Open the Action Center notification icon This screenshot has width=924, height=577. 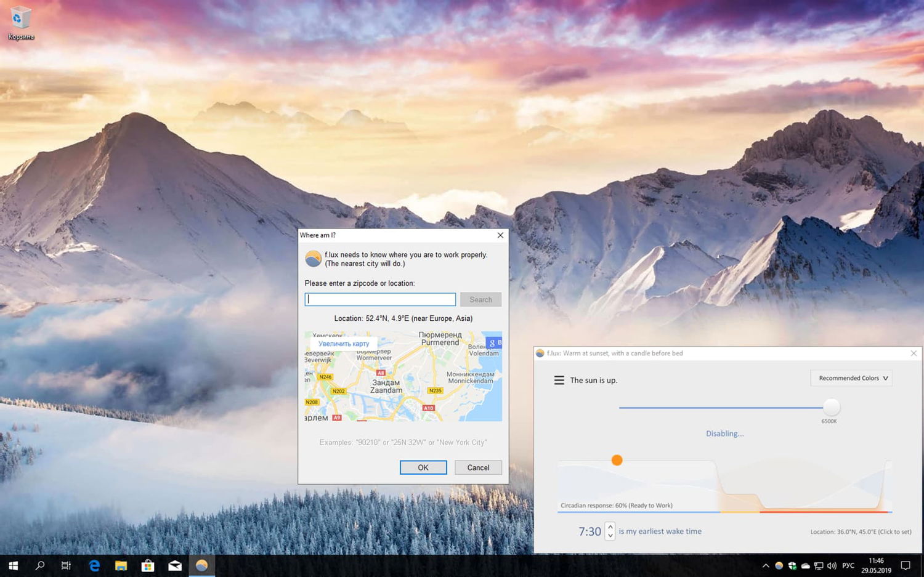[x=906, y=565]
